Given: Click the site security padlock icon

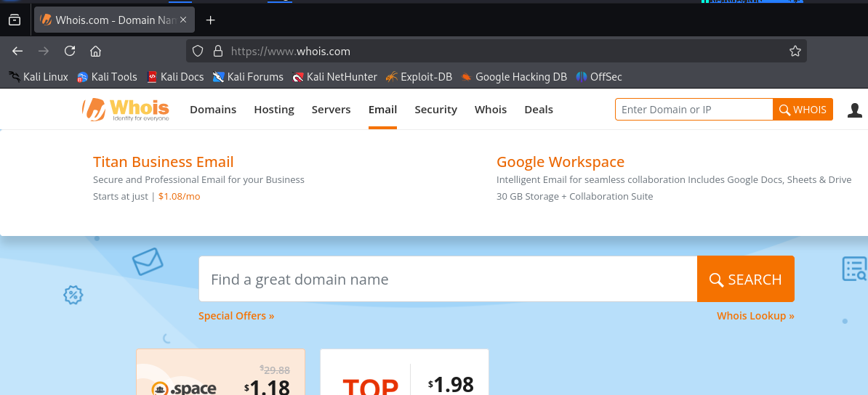Looking at the screenshot, I should point(218,51).
